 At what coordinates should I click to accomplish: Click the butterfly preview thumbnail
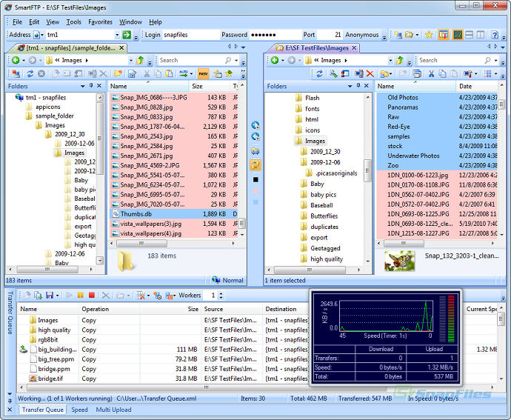pyautogui.click(x=400, y=261)
